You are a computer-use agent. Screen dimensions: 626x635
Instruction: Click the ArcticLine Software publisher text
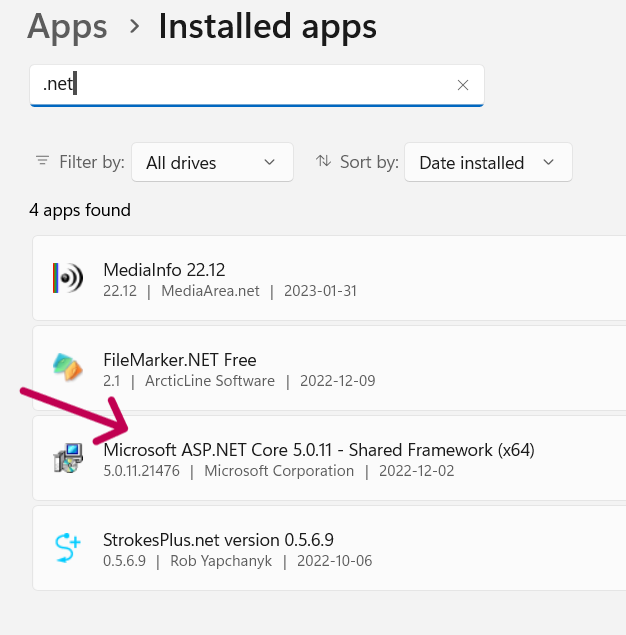click(x=210, y=381)
